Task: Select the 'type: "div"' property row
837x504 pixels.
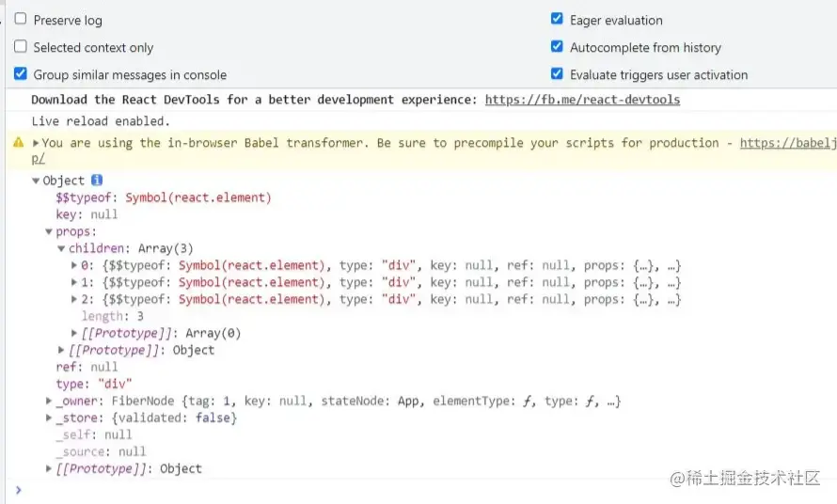Action: (x=93, y=384)
